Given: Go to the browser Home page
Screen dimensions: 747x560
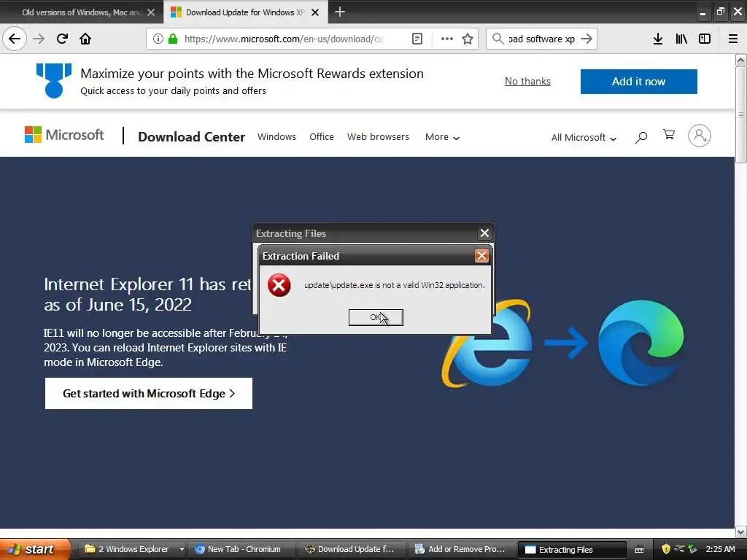Looking at the screenshot, I should pos(85,39).
